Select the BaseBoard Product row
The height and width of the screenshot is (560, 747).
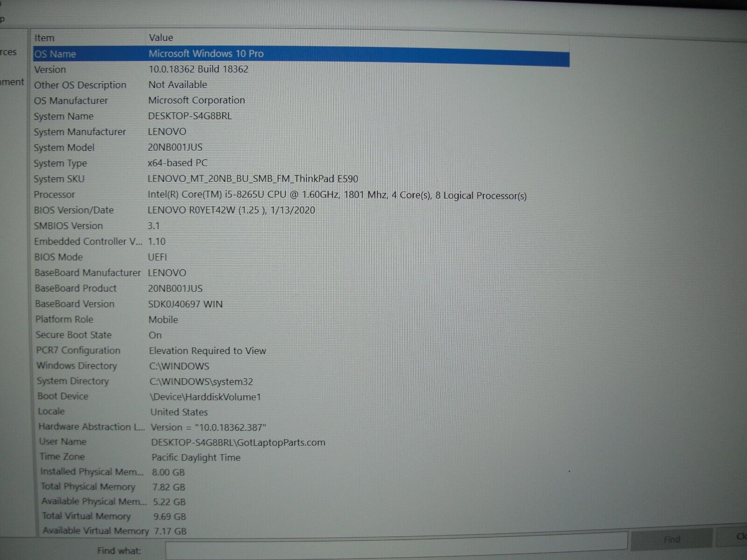click(301, 288)
